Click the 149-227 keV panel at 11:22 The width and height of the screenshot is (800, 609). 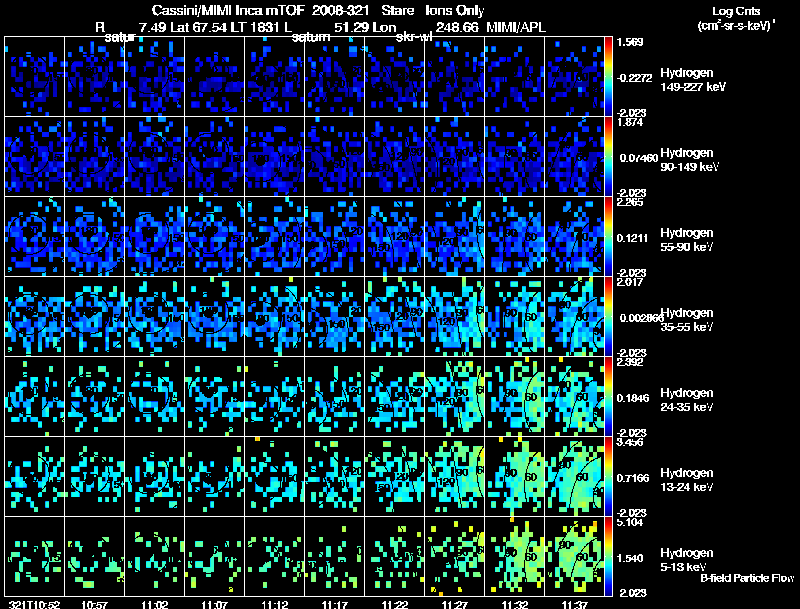click(394, 77)
